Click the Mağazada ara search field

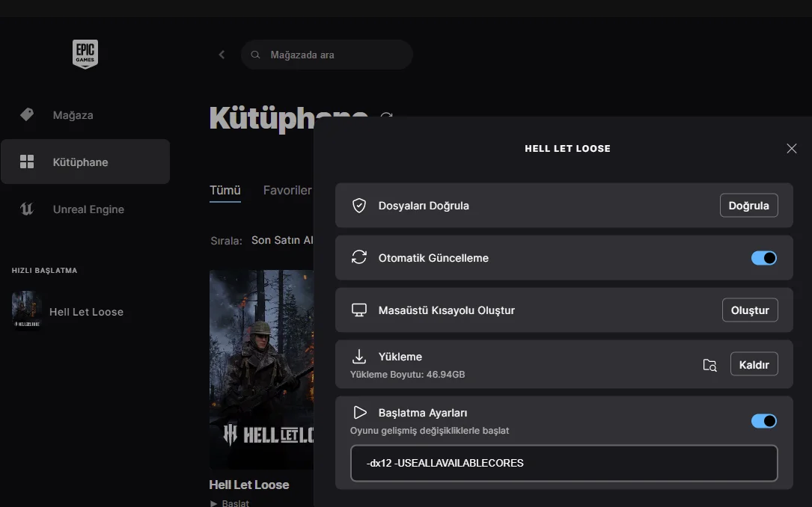tap(327, 55)
